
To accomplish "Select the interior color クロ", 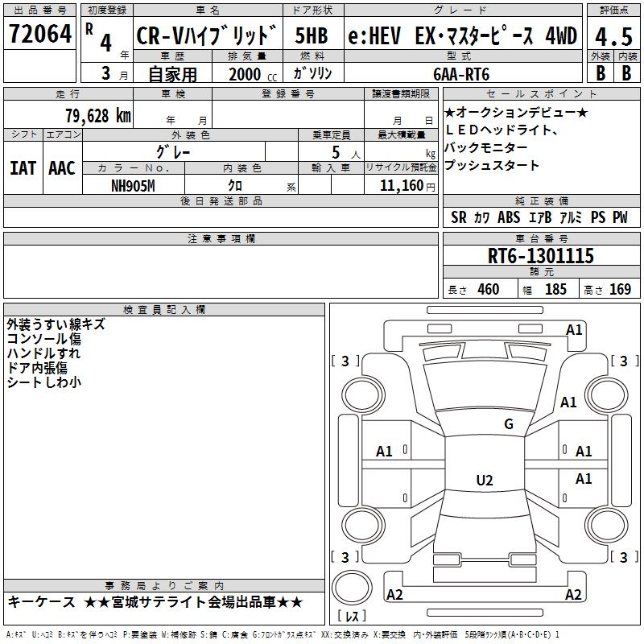I will click(x=235, y=186).
